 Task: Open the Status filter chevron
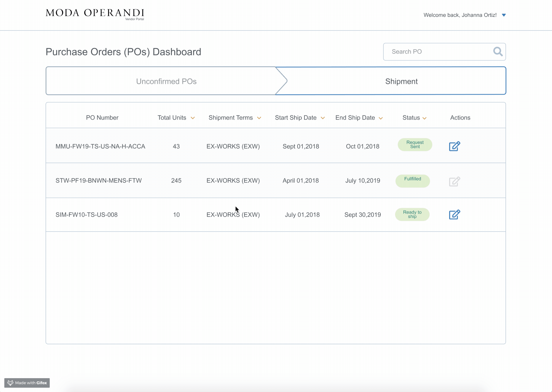pyautogui.click(x=424, y=118)
